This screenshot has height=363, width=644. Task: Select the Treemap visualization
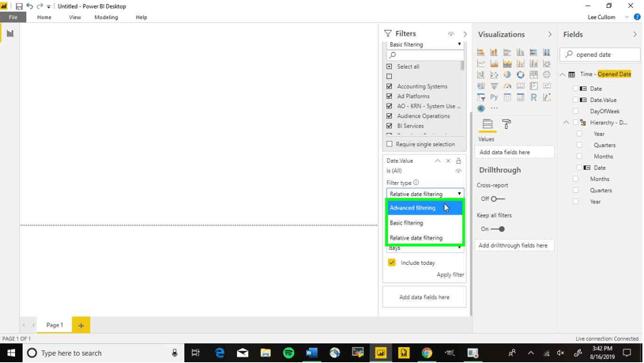click(x=533, y=75)
